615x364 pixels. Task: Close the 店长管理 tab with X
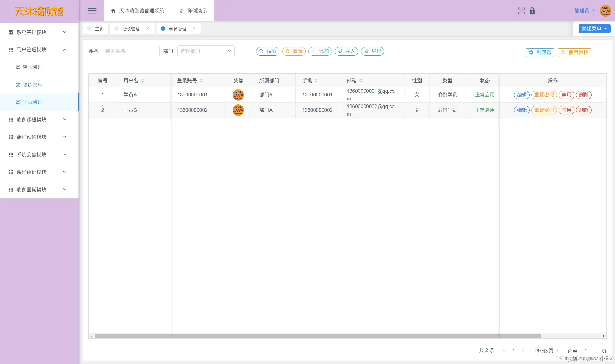pos(148,28)
